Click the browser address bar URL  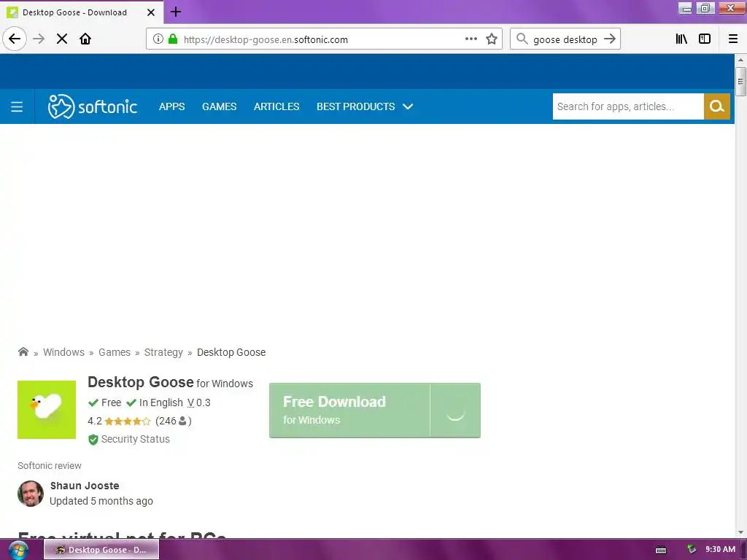click(266, 39)
